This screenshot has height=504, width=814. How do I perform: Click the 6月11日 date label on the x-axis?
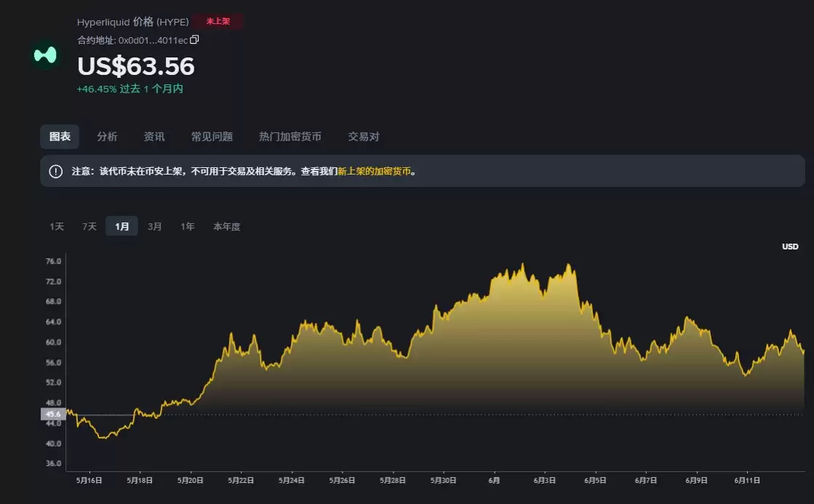tap(747, 481)
